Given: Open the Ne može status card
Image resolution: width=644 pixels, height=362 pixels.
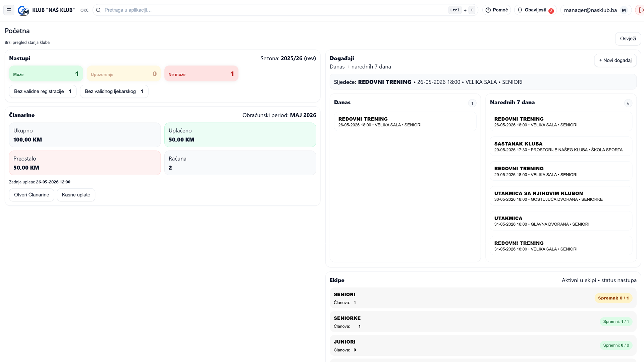Looking at the screenshot, I should point(201,74).
